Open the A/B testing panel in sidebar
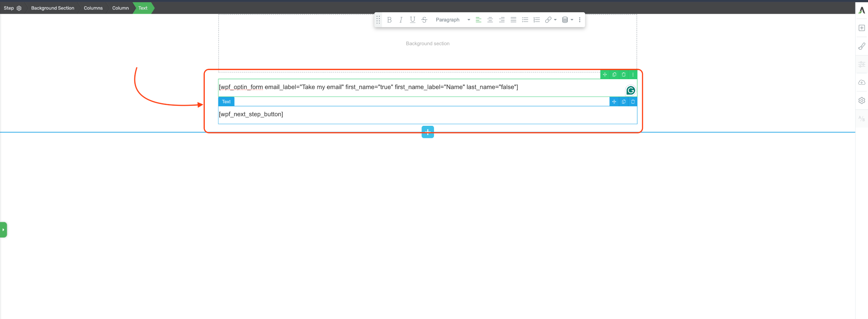The width and height of the screenshot is (868, 319). 862,119
